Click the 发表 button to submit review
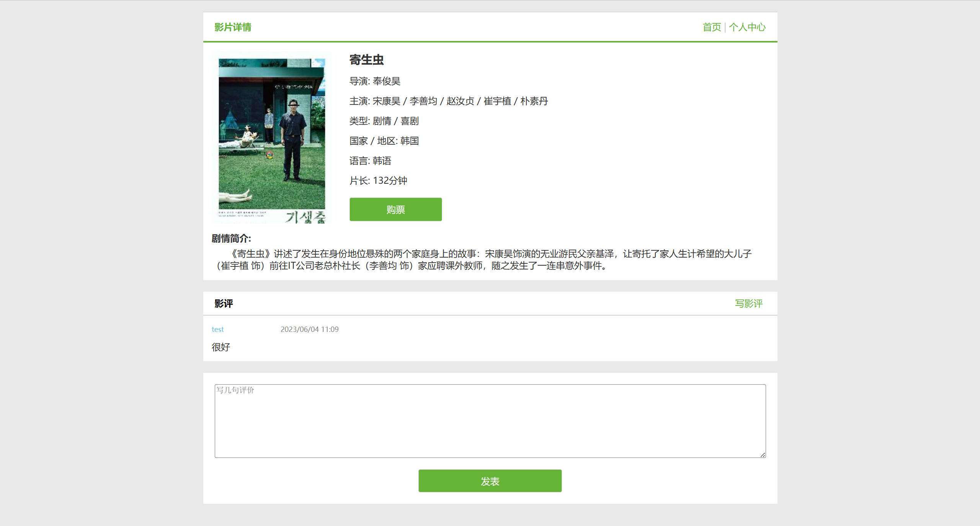Screen dimensions: 980x526 pyautogui.click(x=490, y=481)
